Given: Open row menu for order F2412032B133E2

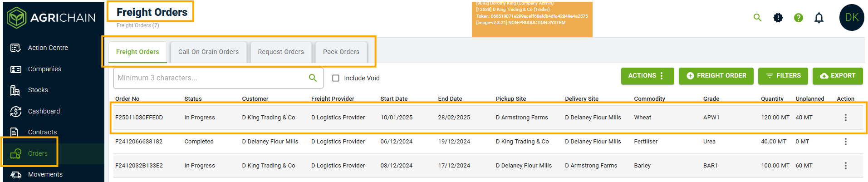Looking at the screenshot, I should 845,166.
